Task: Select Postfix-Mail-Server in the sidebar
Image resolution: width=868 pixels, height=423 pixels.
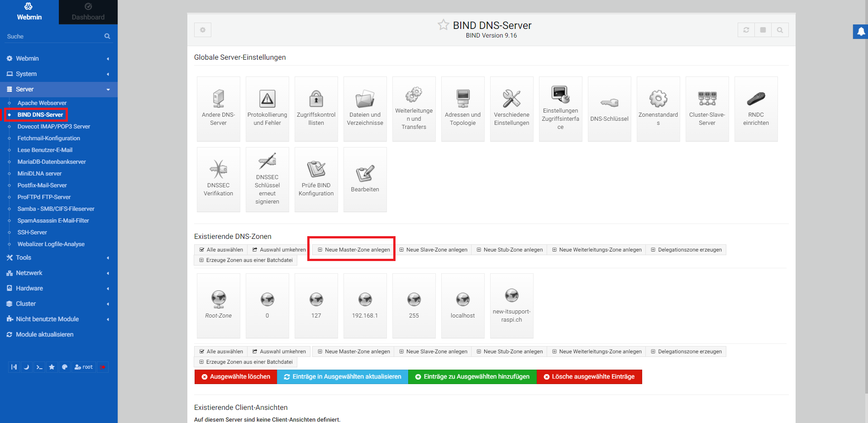Action: click(x=42, y=185)
